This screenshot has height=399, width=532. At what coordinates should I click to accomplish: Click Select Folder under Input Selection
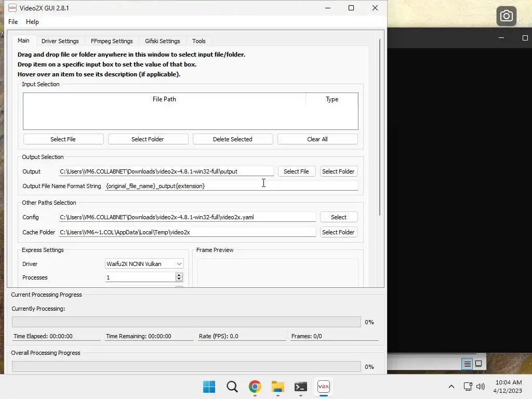[x=148, y=139]
